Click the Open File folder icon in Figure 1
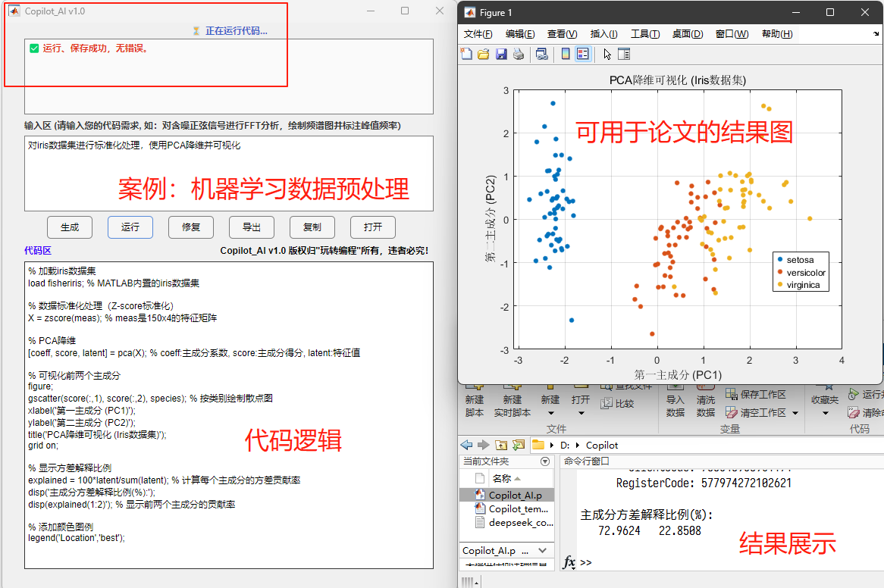Image resolution: width=884 pixels, height=588 pixels. click(484, 54)
